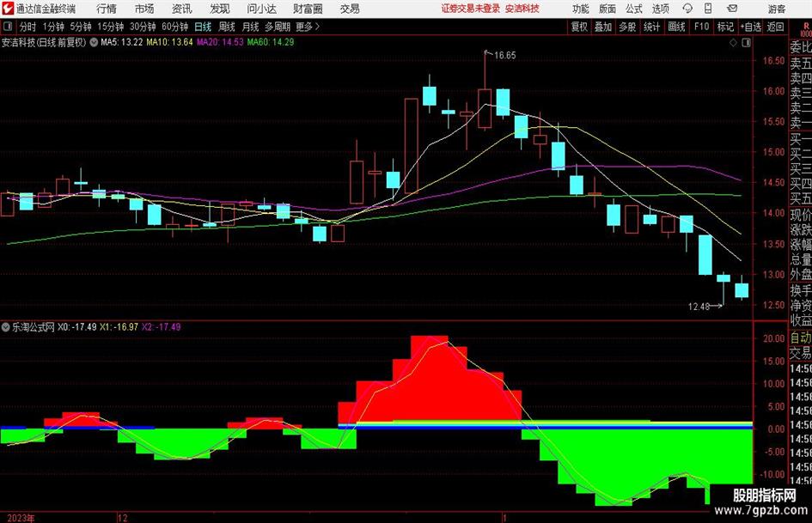Open the 资讯 menu

coord(182,9)
